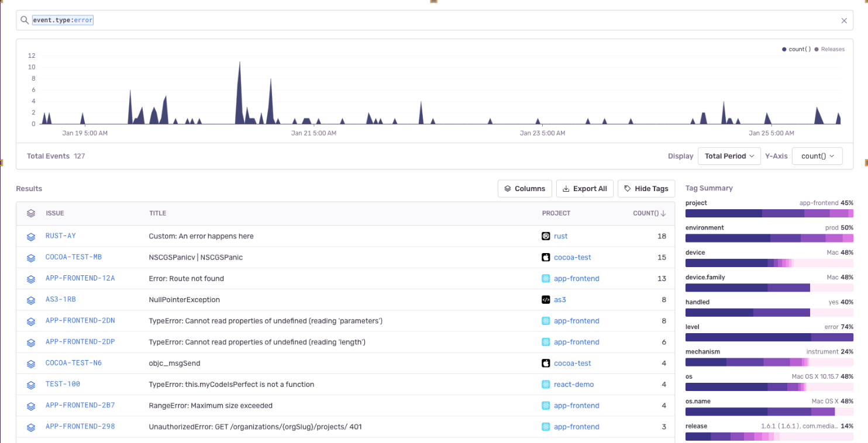Toggle the Releases legend series
The image size is (868, 443).
(829, 50)
